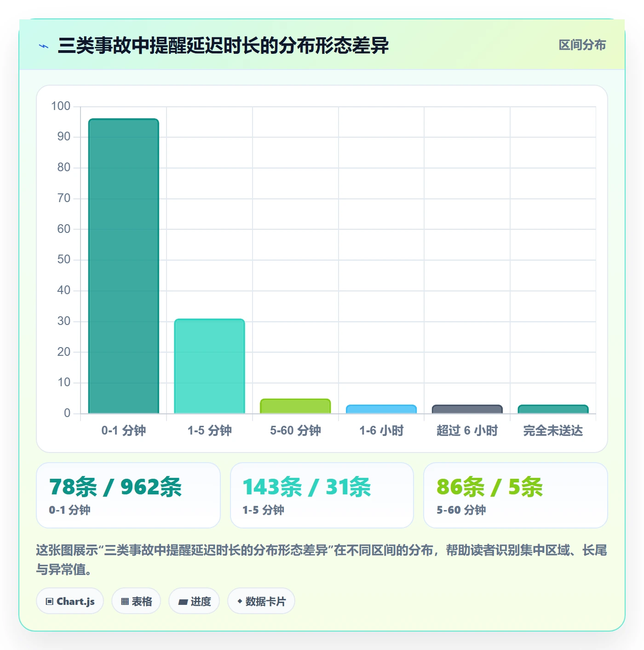Click the 超过 6 小时 gray bar
Image resolution: width=644 pixels, height=650 pixels.
pos(467,409)
